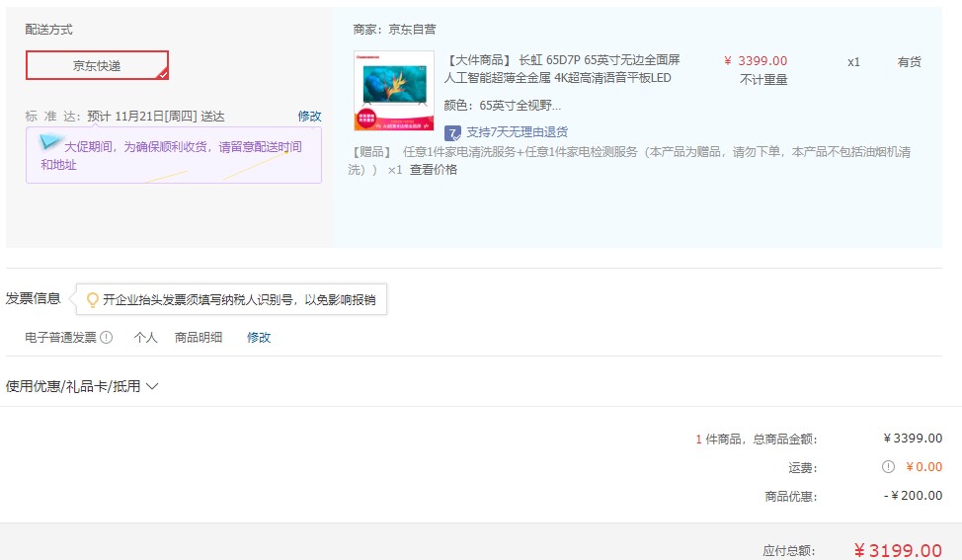Click 修改 next to delivery date
The width and height of the screenshot is (962, 560).
coord(309,116)
